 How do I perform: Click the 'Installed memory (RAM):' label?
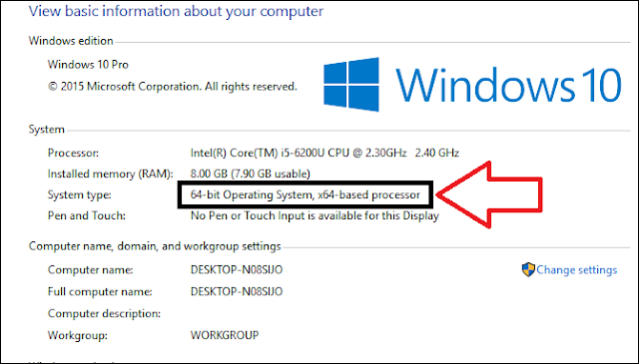pos(111,174)
